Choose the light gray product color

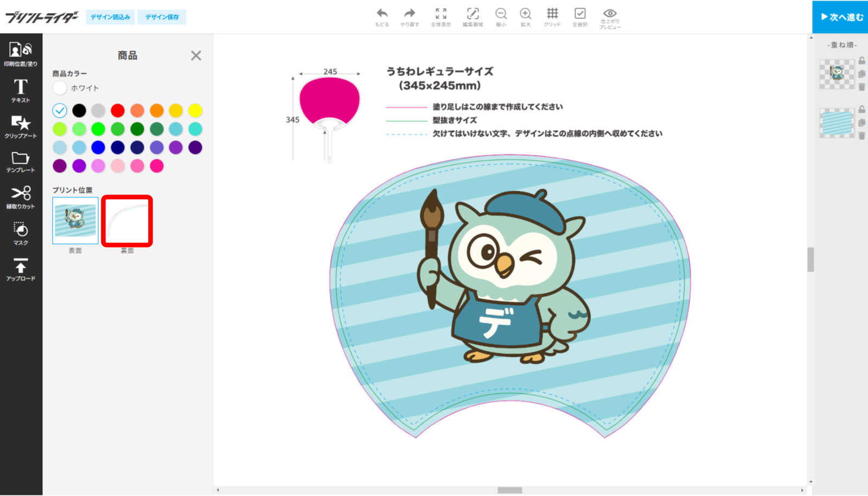click(x=98, y=111)
